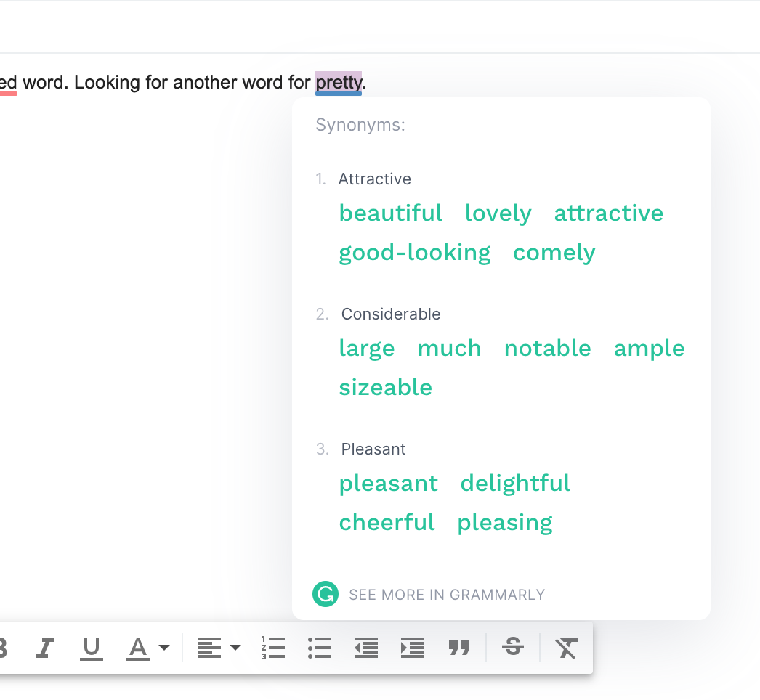This screenshot has width=760, height=700.
Task: Insert a bulleted list
Action: pos(320,648)
